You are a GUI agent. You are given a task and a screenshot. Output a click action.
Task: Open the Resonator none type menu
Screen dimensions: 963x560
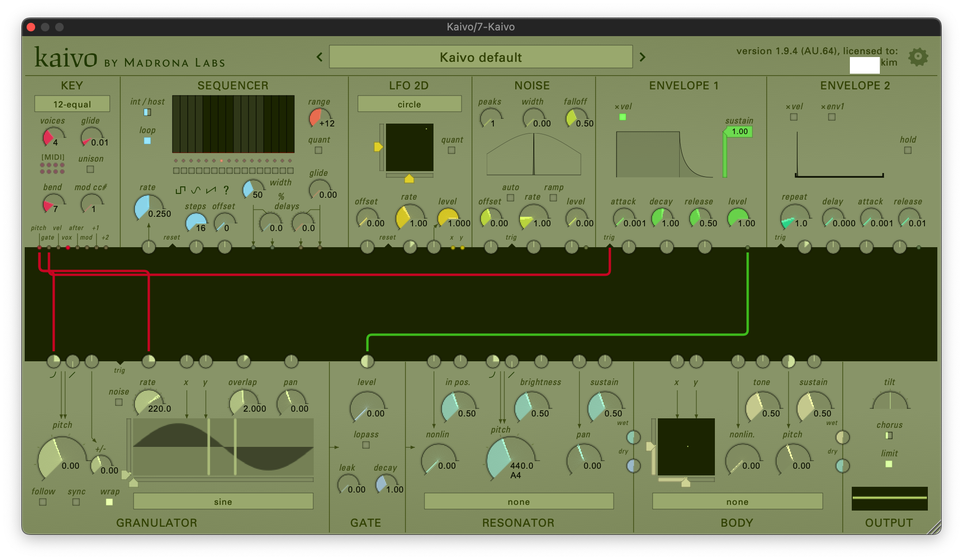click(x=519, y=502)
